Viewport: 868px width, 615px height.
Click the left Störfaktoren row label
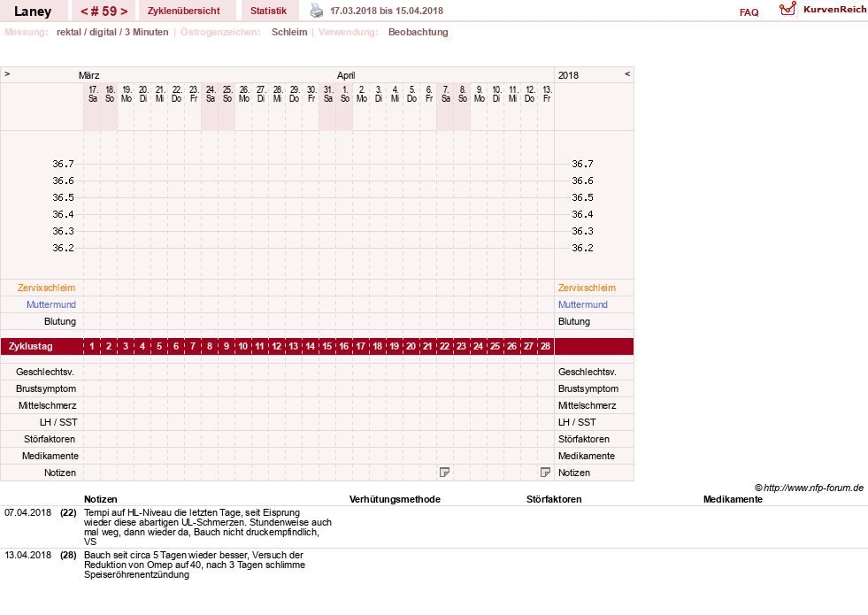(50, 439)
